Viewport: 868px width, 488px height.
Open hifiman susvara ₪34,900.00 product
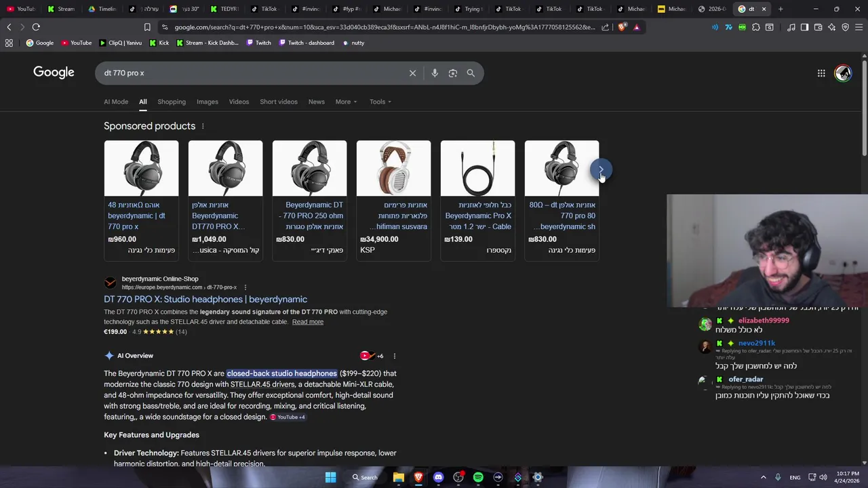(x=393, y=200)
